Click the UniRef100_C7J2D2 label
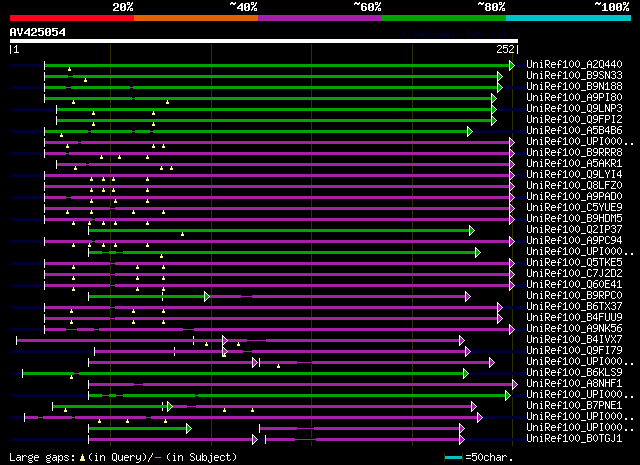Viewport: 640px width, 465px height. point(574,273)
